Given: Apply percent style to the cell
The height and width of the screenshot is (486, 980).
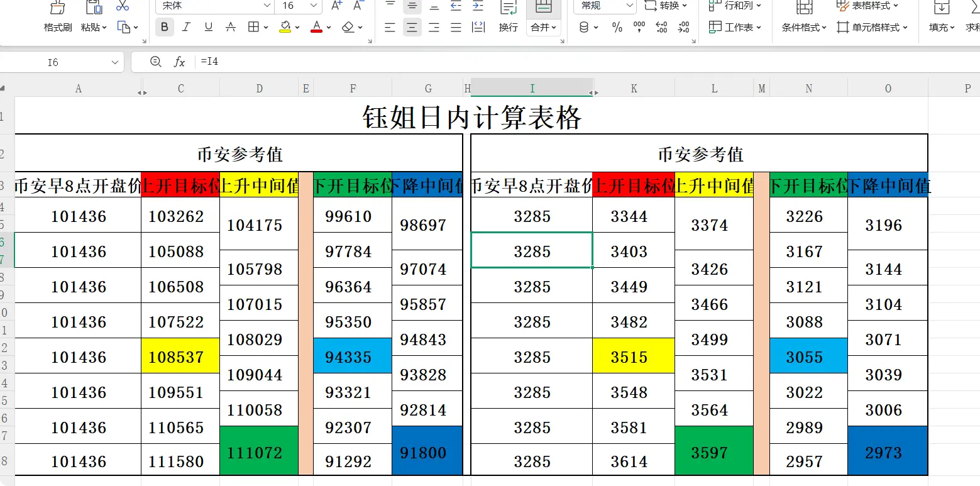Looking at the screenshot, I should click(617, 27).
